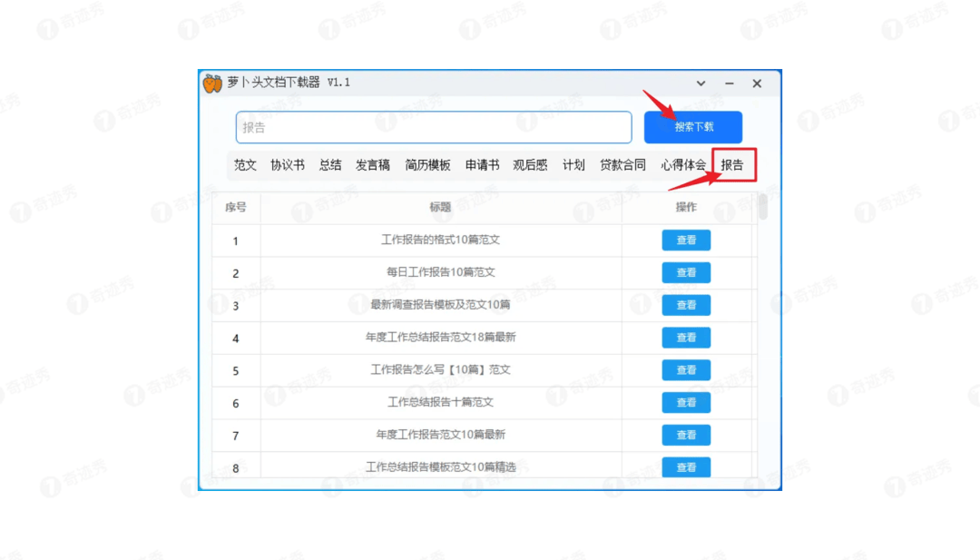Click 查看 for 最新调查报告模板及范文10篇
The width and height of the screenshot is (980, 560).
coord(686,305)
